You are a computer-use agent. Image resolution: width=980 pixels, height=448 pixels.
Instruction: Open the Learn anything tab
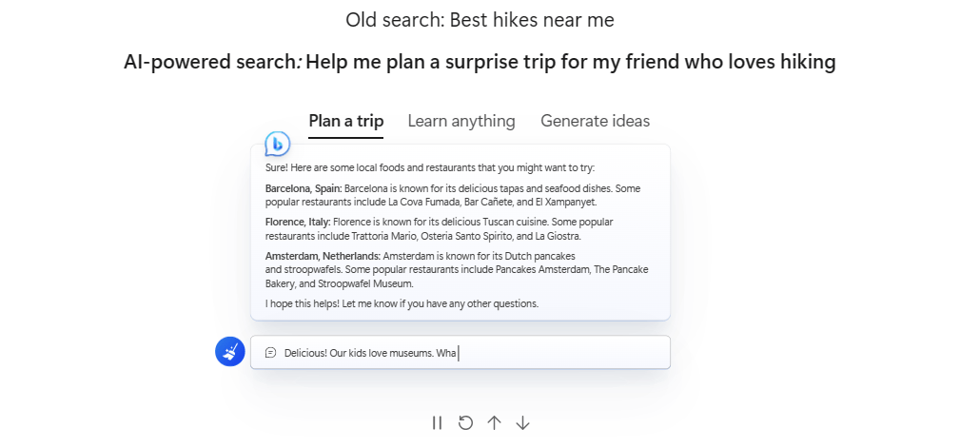[461, 121]
